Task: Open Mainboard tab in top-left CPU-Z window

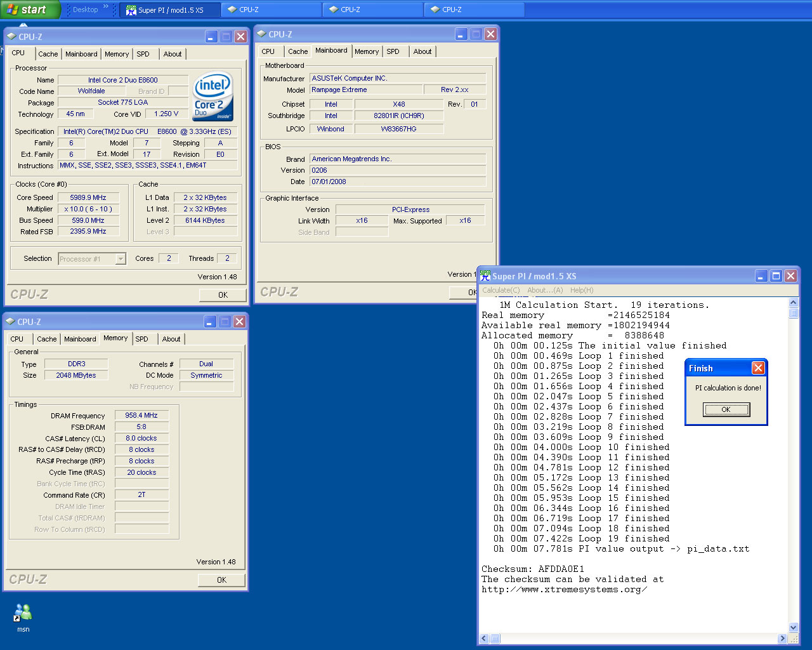Action: click(x=81, y=55)
